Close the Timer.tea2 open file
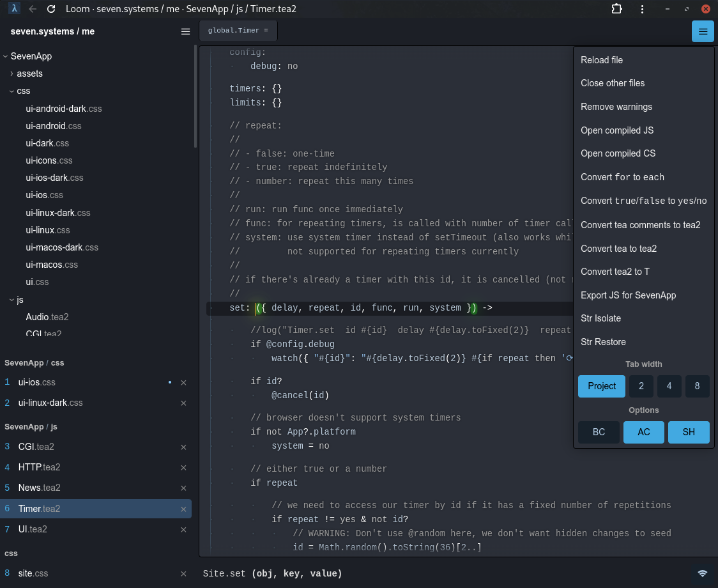This screenshot has height=588, width=718. pos(183,509)
